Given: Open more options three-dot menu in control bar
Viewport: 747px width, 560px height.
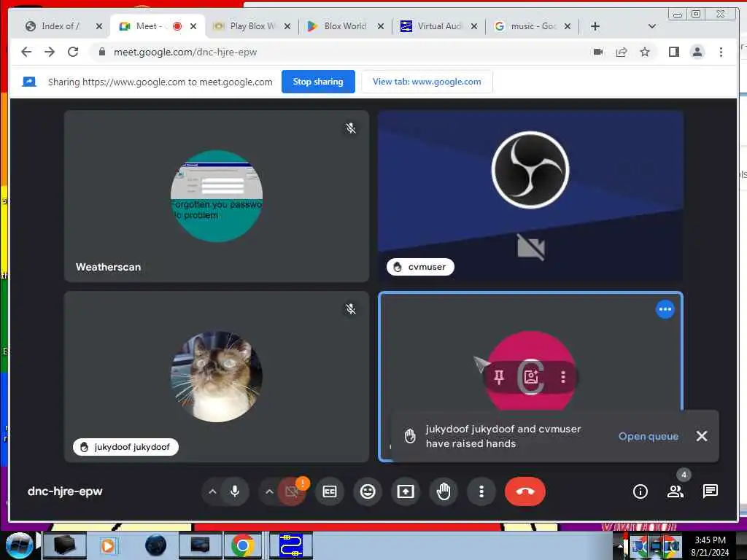Looking at the screenshot, I should [481, 491].
